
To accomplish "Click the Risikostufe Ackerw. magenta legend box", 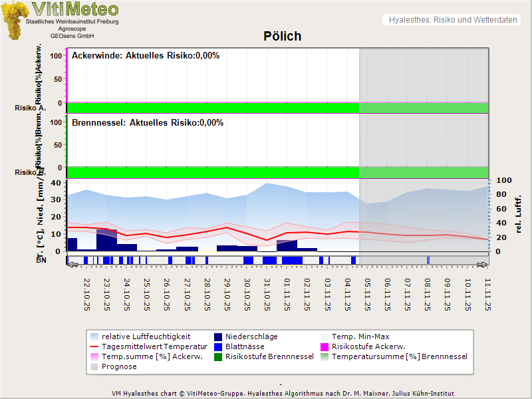I will coord(325,346).
